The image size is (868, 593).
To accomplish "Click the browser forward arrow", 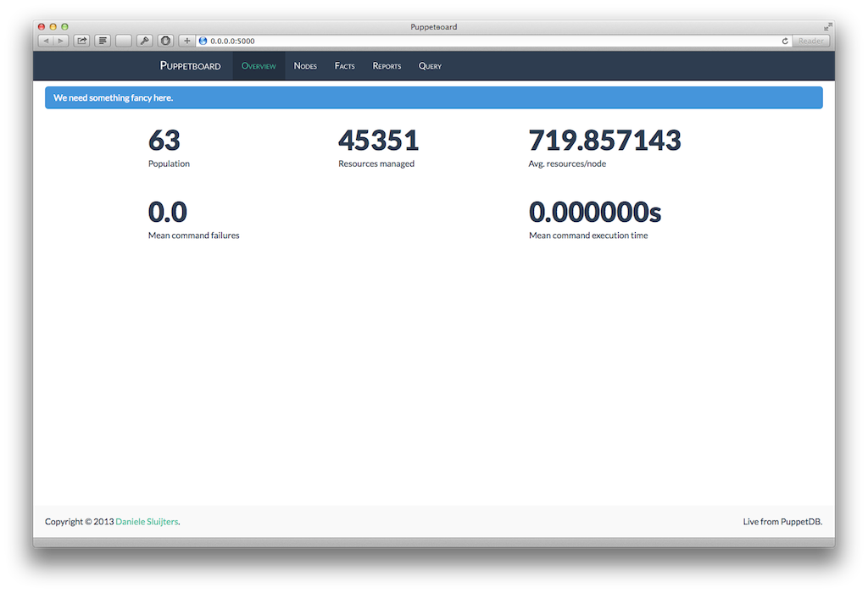I will click(61, 41).
